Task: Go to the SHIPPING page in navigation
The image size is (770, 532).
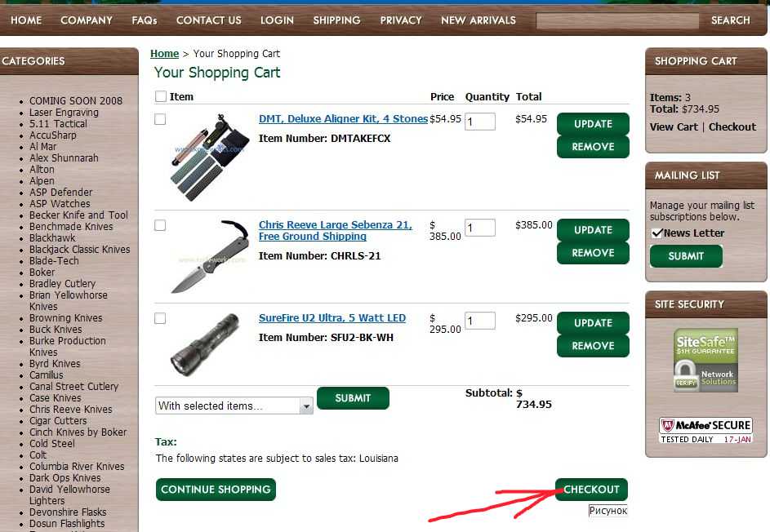Action: coord(336,20)
